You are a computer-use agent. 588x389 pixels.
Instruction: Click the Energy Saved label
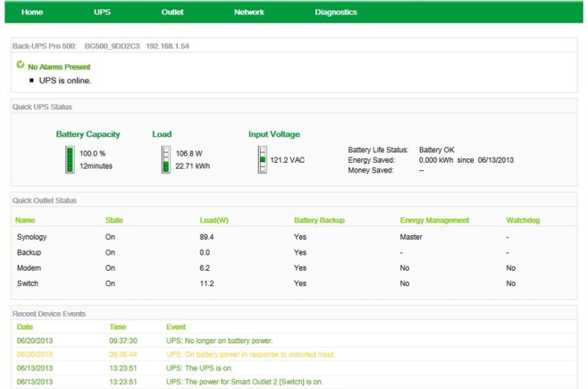pos(371,160)
